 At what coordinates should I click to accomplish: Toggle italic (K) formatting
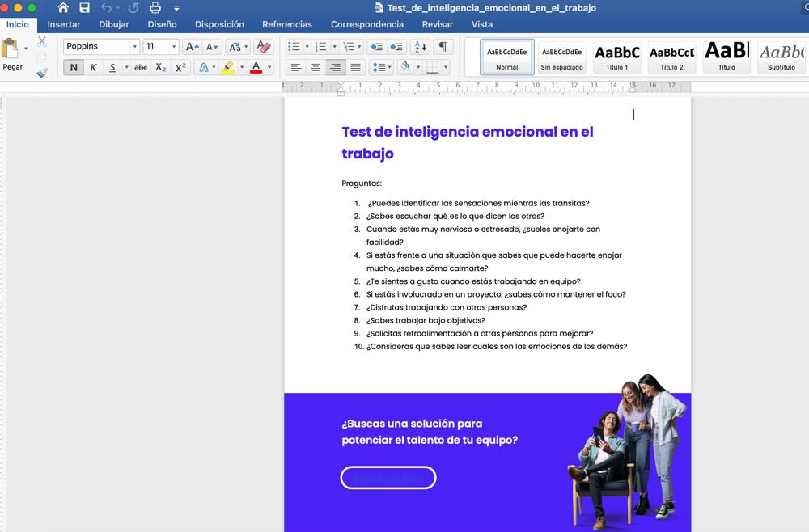[93, 67]
